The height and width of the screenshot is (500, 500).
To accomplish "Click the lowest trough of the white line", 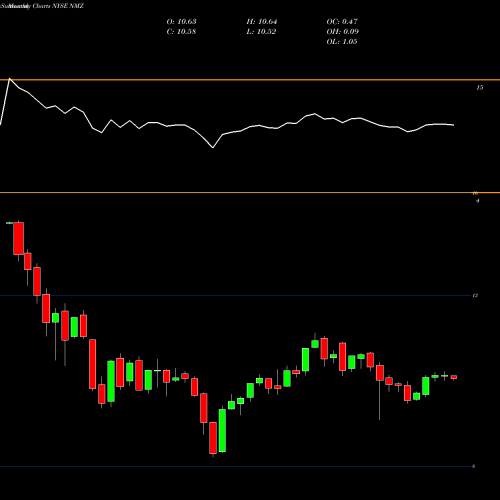I will tap(213, 147).
